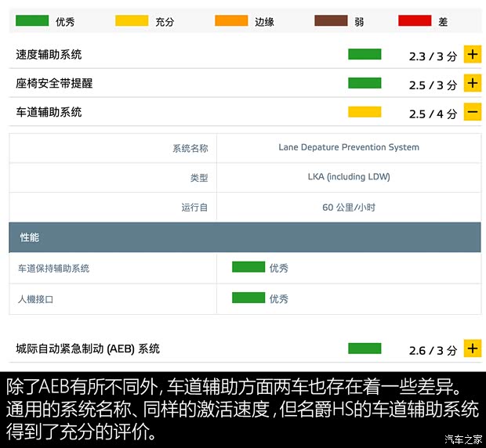The image size is (486, 448).
Task: Expand the 座椅安全带提醒 row plus button
Action: point(473,83)
